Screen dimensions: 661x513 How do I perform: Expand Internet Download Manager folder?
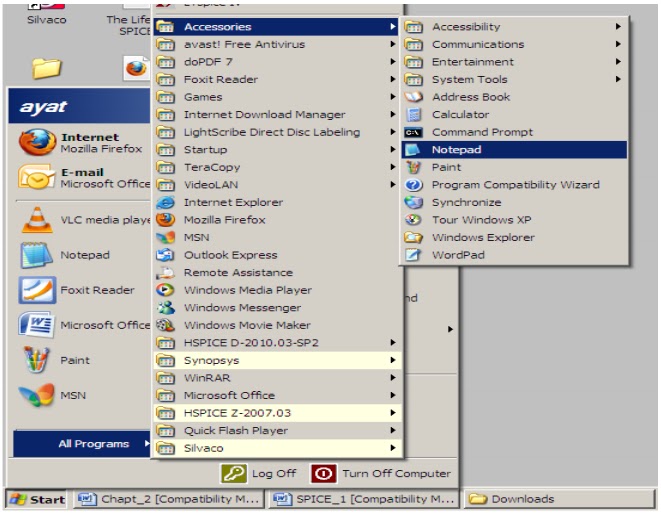tap(277, 115)
